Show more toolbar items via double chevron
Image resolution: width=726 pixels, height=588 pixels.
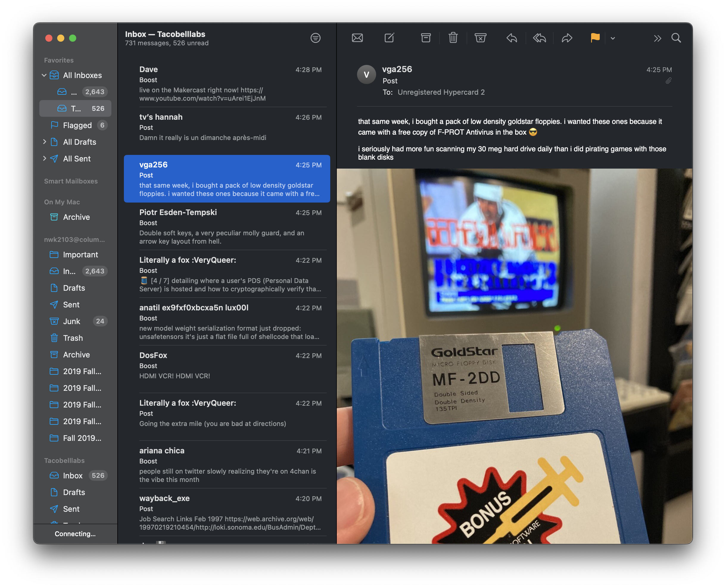point(657,38)
